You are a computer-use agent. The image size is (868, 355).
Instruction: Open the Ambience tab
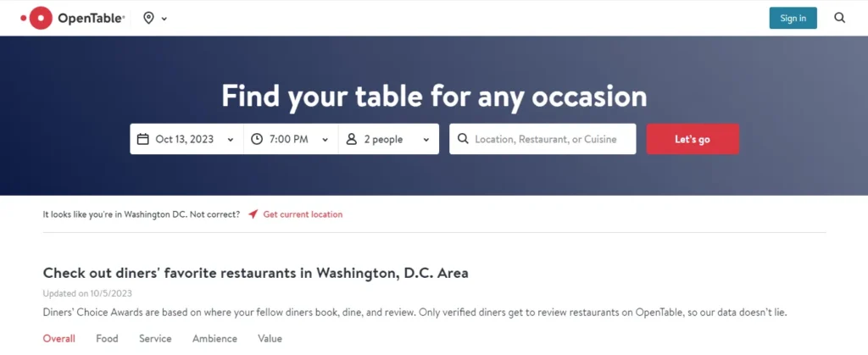(x=214, y=338)
